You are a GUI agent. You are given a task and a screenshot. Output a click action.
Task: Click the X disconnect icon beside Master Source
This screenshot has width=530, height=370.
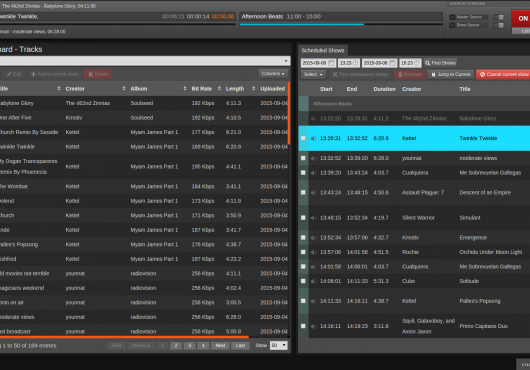452,17
